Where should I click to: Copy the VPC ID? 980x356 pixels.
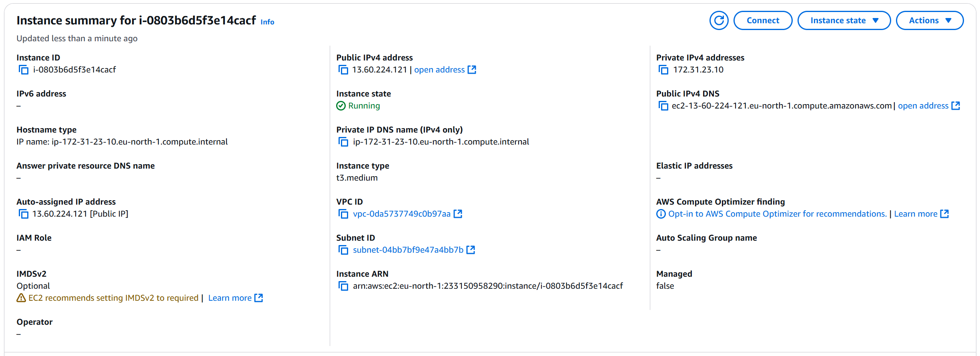point(343,214)
